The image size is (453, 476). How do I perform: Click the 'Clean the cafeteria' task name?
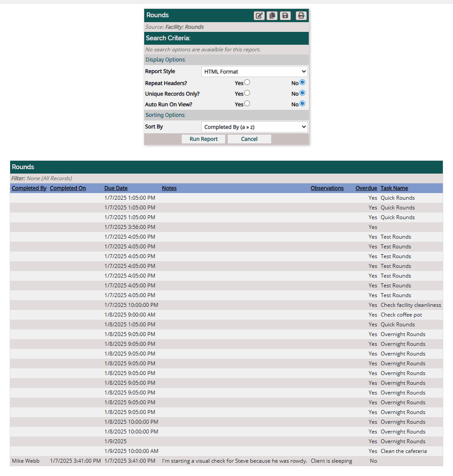pyautogui.click(x=403, y=451)
